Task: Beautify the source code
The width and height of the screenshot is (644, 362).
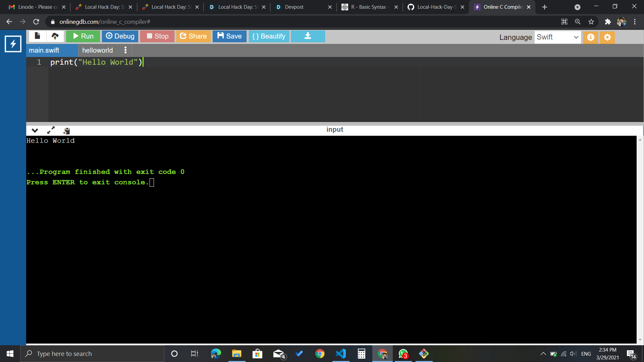Action: tap(269, 36)
